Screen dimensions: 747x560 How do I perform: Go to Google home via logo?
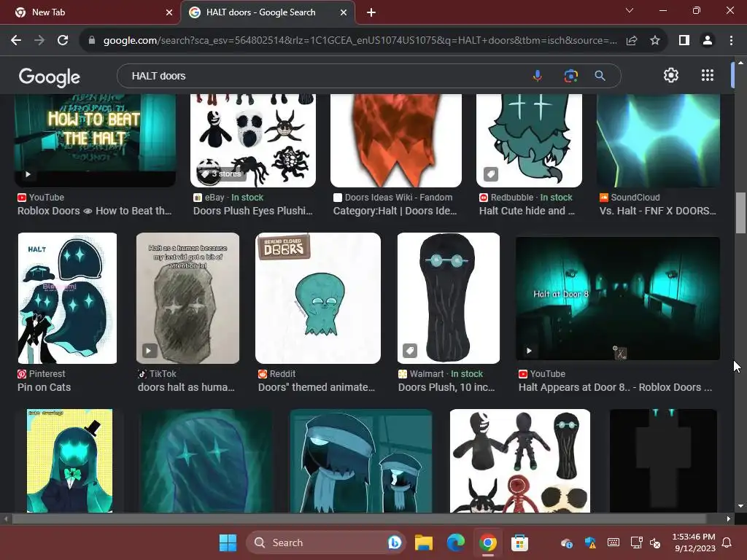(x=50, y=77)
